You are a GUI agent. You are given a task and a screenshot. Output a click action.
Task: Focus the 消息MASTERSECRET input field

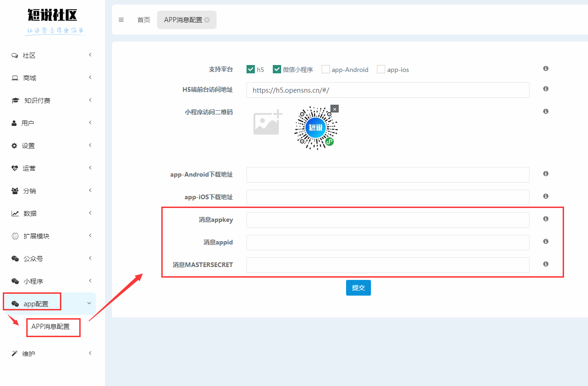click(x=388, y=265)
